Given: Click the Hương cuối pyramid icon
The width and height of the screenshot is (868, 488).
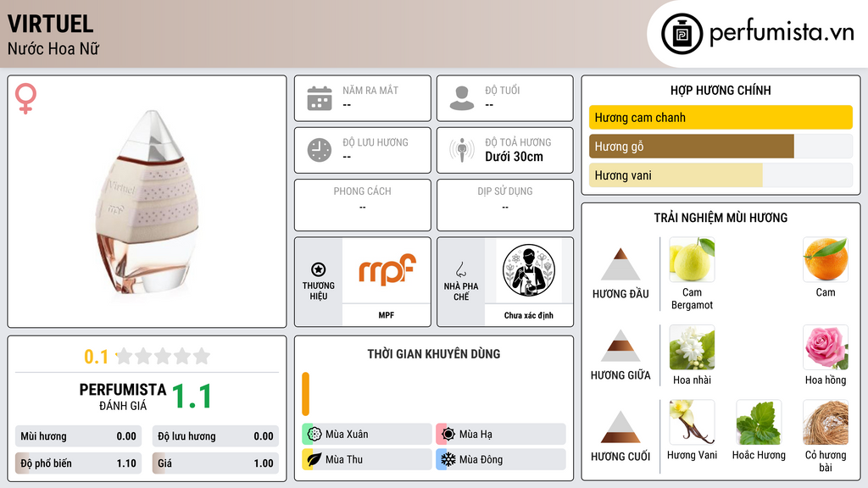Looking at the screenshot, I should [620, 427].
